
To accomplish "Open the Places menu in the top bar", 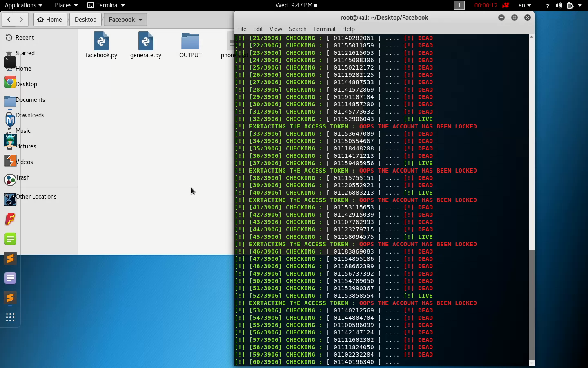I will click(x=66, y=5).
